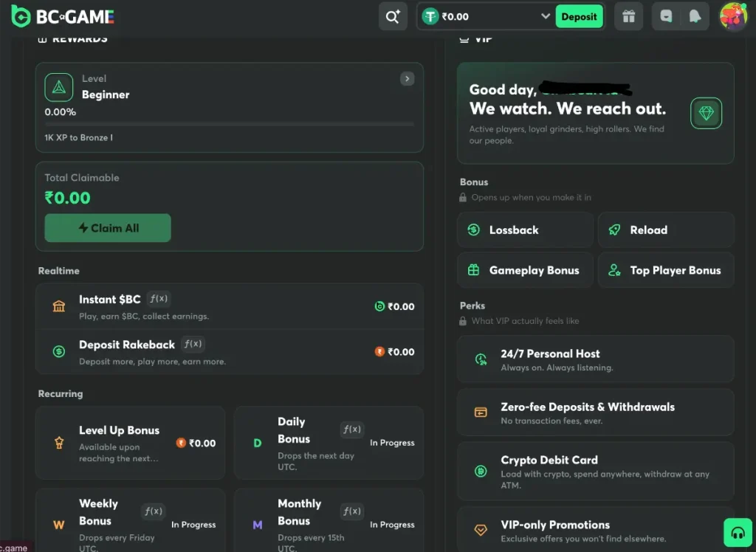This screenshot has height=552, width=756.
Task: Open the gift rewards icon
Action: [x=629, y=17]
